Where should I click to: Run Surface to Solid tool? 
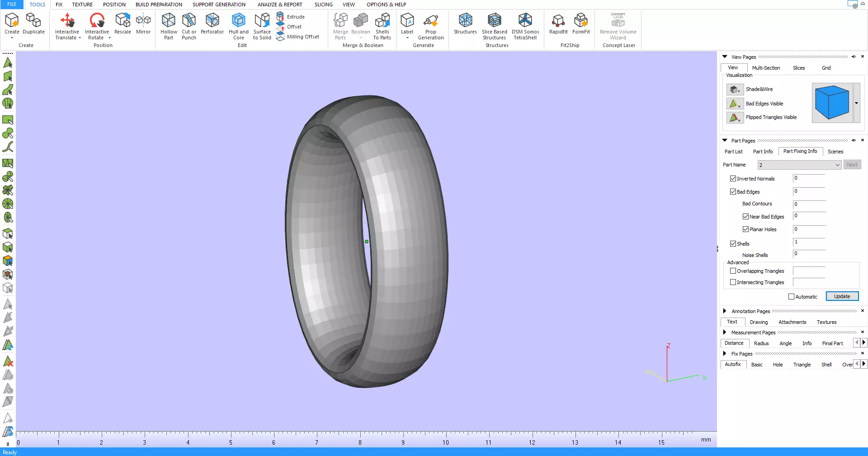point(262,26)
